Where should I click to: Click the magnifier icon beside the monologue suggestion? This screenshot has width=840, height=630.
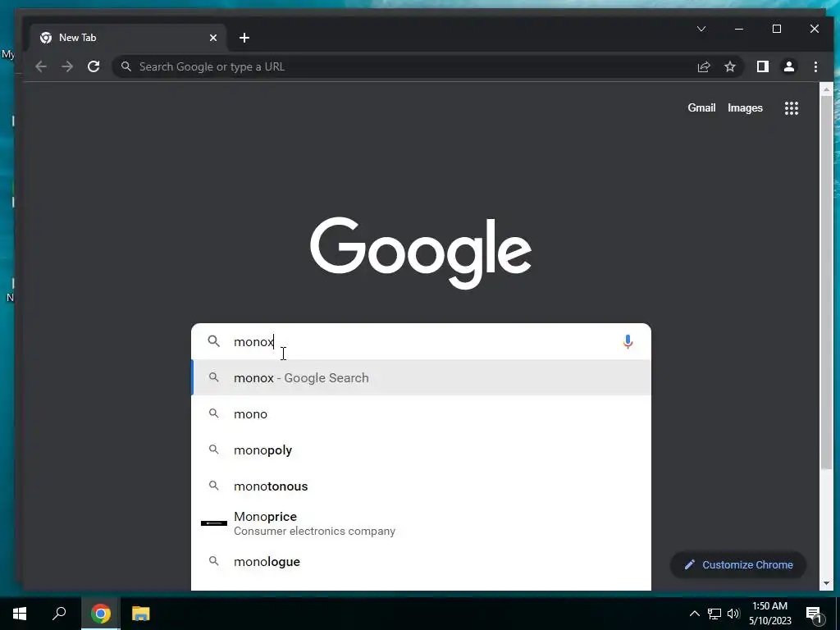point(214,561)
